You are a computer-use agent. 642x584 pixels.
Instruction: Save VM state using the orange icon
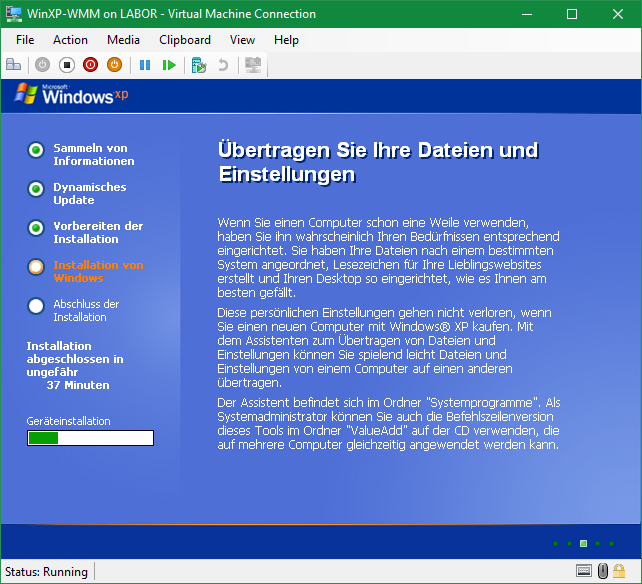point(114,65)
